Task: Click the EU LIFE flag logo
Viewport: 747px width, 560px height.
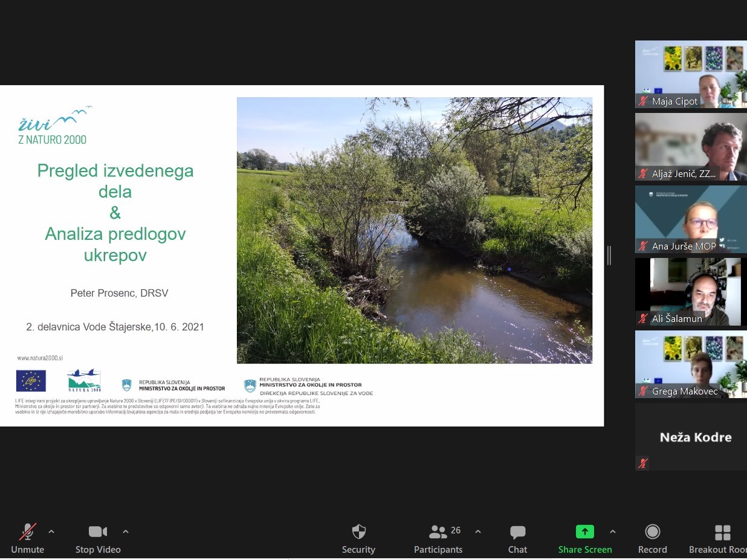Action: pos(31,381)
